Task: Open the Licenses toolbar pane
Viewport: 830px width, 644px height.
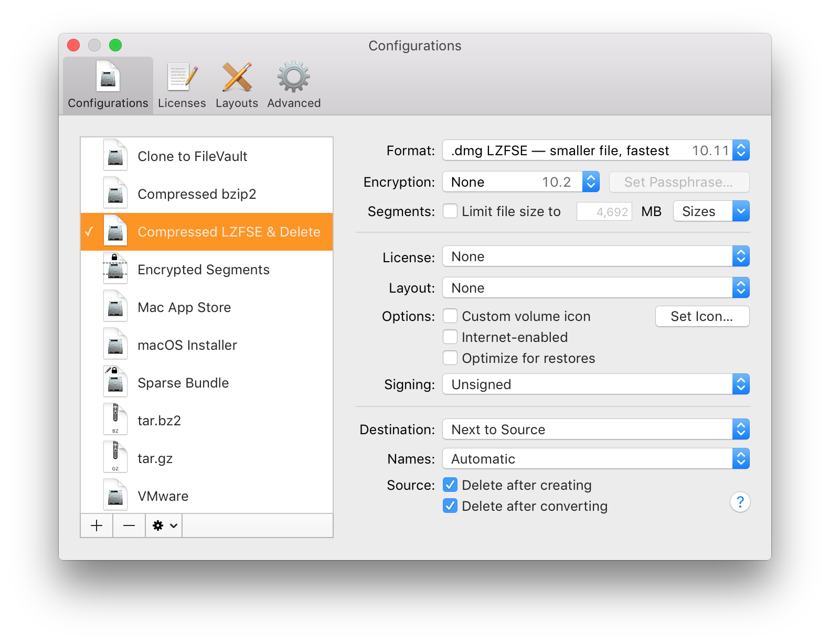Action: (182, 85)
